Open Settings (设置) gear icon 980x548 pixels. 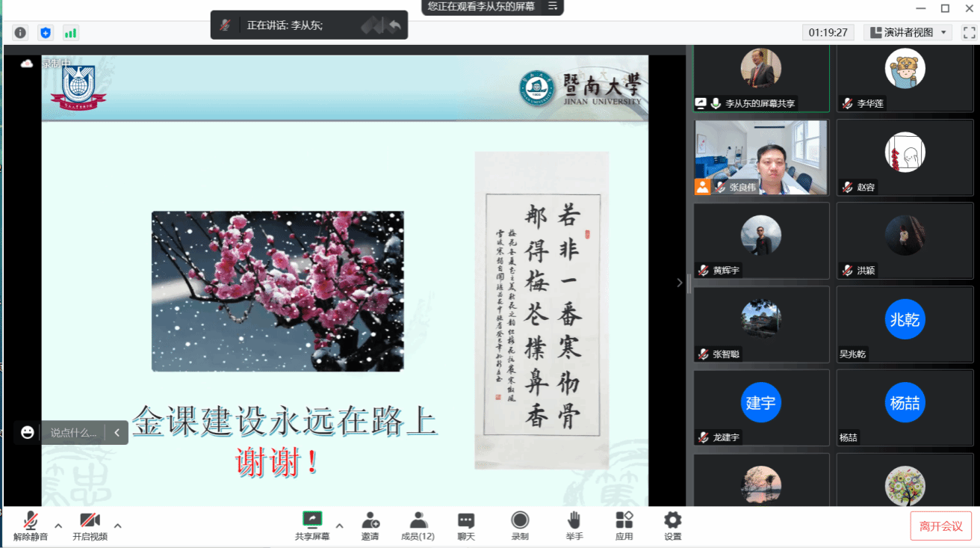pyautogui.click(x=672, y=526)
